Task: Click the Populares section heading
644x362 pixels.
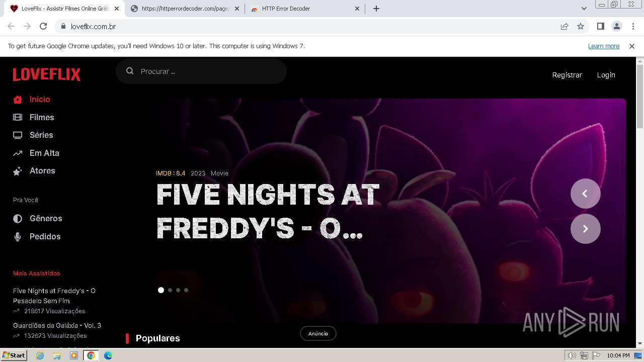Action: click(158, 338)
